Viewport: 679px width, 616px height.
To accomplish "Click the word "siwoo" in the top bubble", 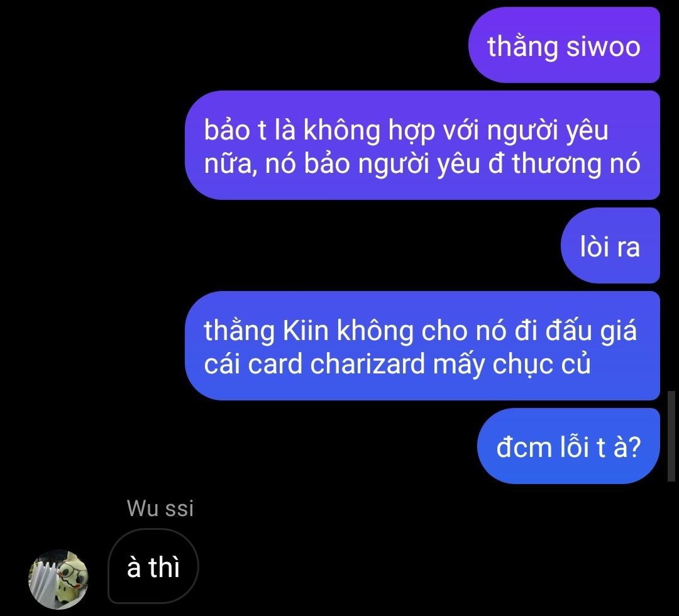I will coord(603,47).
